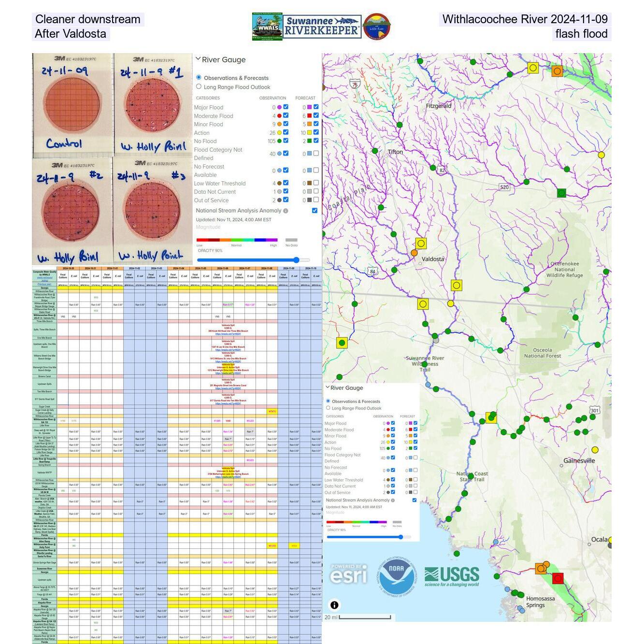
Task: Click the magnitude color bar in the larger legend
Action: click(x=237, y=240)
